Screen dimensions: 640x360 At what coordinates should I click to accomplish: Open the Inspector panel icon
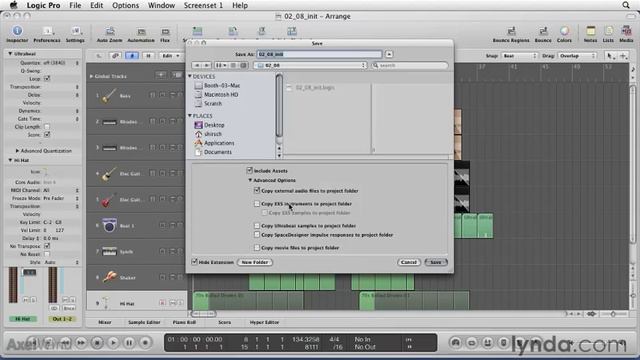point(17,31)
